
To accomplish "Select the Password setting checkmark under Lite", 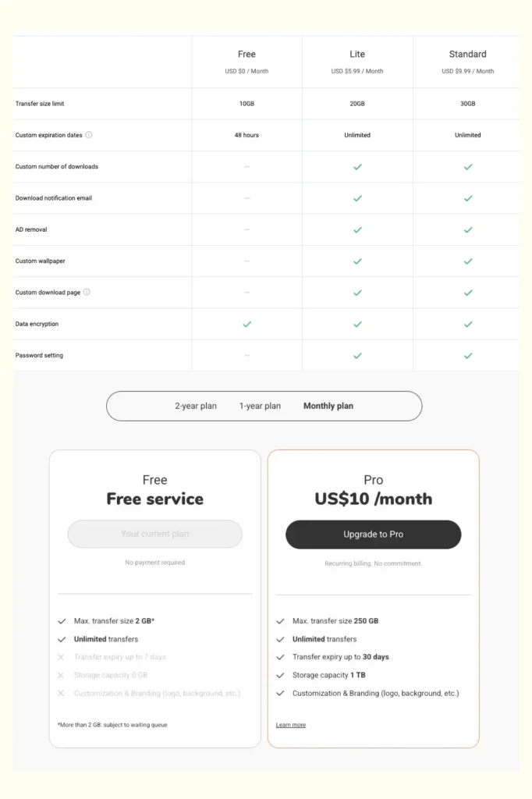I will pyautogui.click(x=357, y=355).
